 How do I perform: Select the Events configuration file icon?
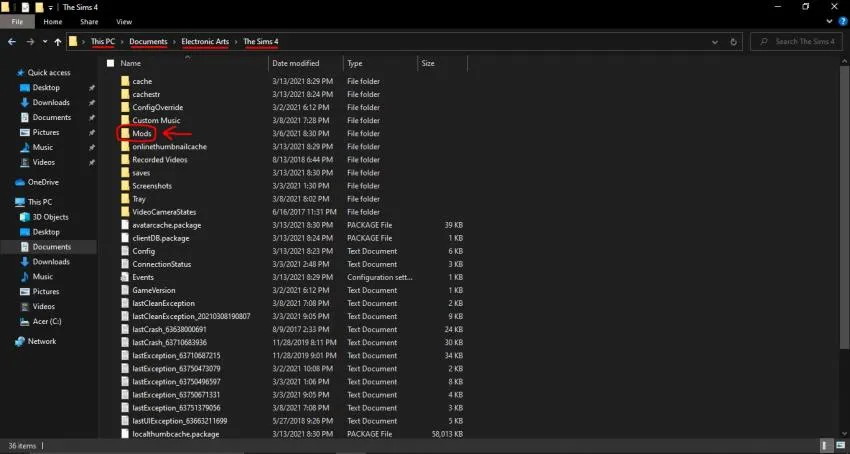pyautogui.click(x=125, y=277)
